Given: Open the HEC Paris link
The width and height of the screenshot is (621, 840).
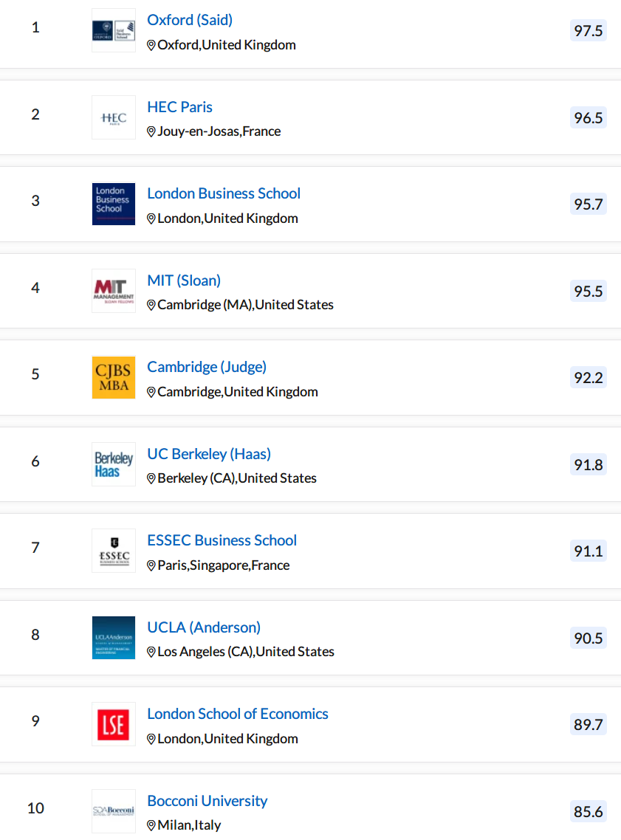Looking at the screenshot, I should (179, 106).
